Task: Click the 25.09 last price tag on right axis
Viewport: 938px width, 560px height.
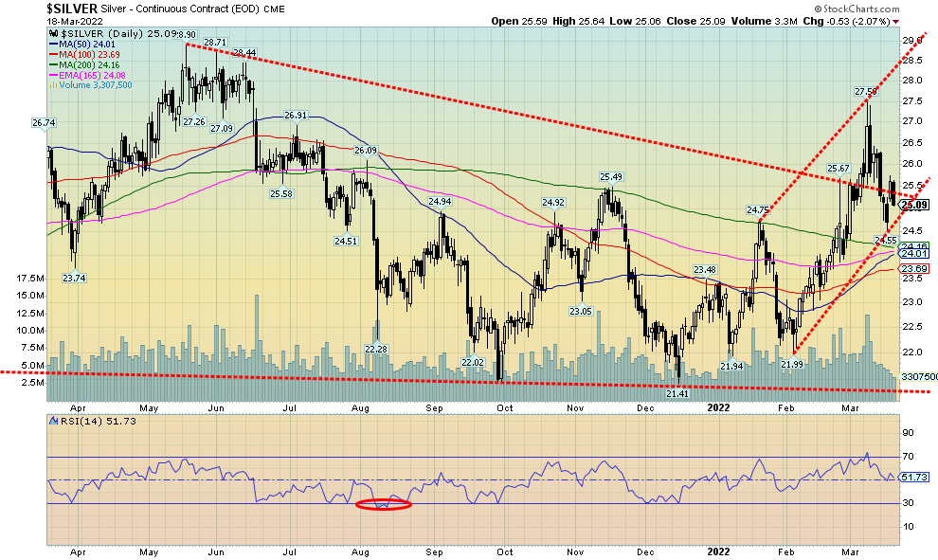Action: (913, 205)
